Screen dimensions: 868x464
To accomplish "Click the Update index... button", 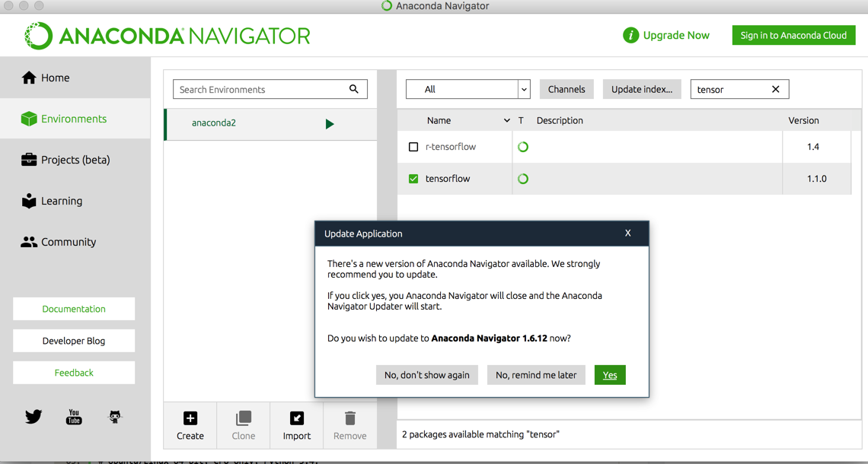I will pos(642,89).
